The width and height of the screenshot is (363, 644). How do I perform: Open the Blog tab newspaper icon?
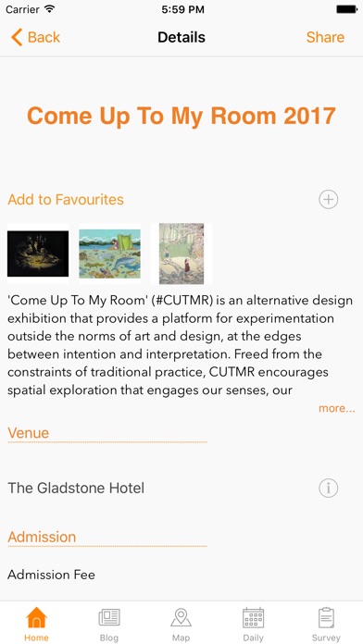[x=109, y=618]
